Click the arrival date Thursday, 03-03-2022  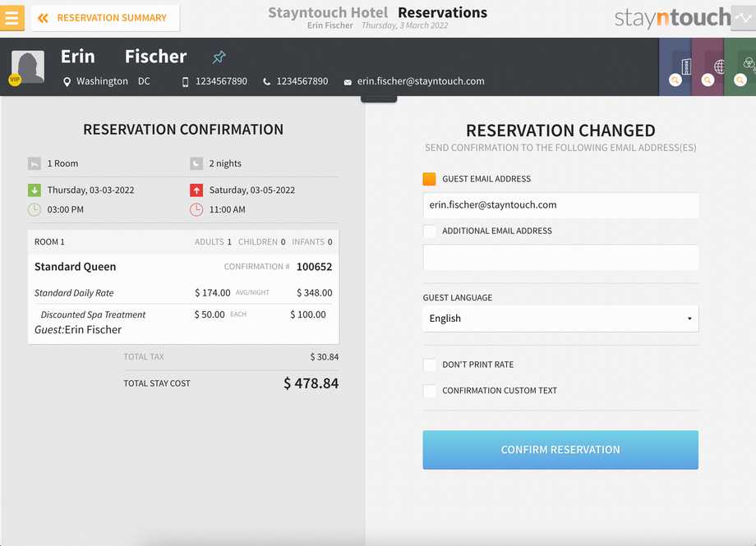click(x=90, y=190)
